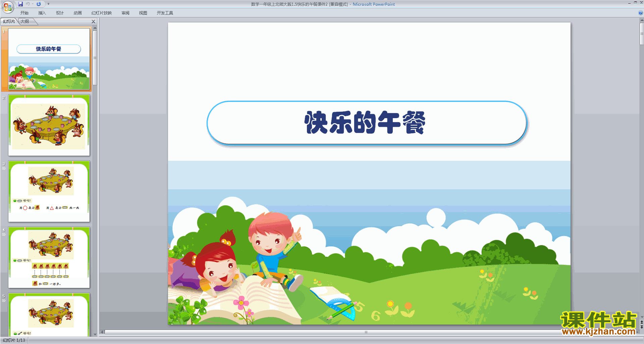Open the Office button menu
This screenshot has width=644, height=344.
coord(7,6)
